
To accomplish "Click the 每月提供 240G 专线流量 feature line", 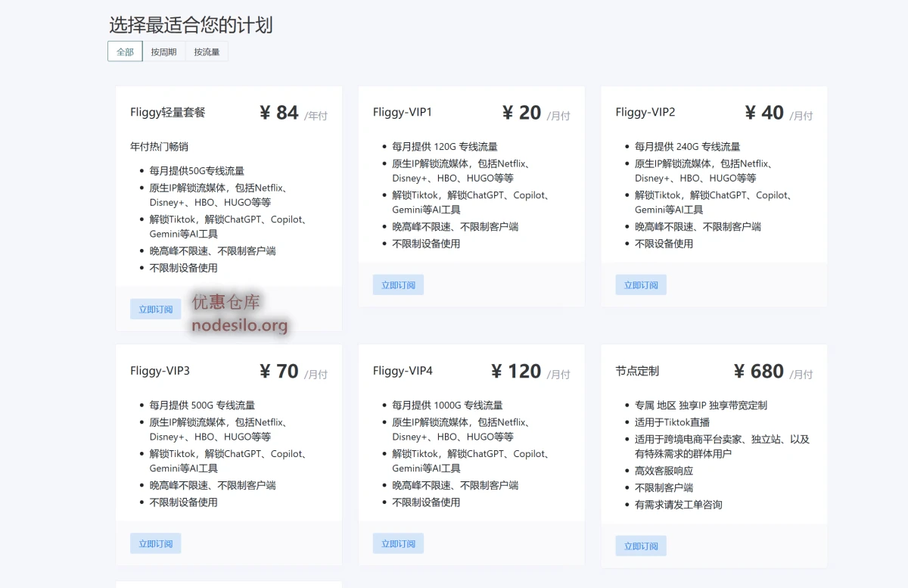I will point(688,147).
